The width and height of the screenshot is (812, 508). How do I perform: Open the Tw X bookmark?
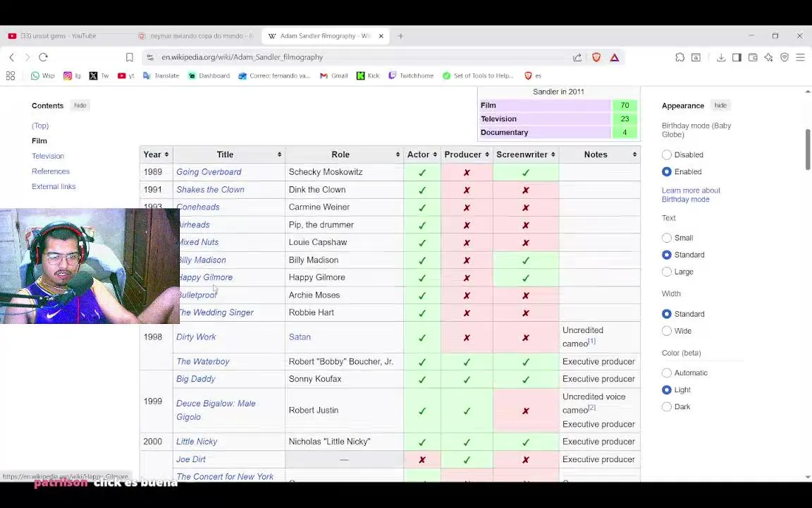coord(99,75)
